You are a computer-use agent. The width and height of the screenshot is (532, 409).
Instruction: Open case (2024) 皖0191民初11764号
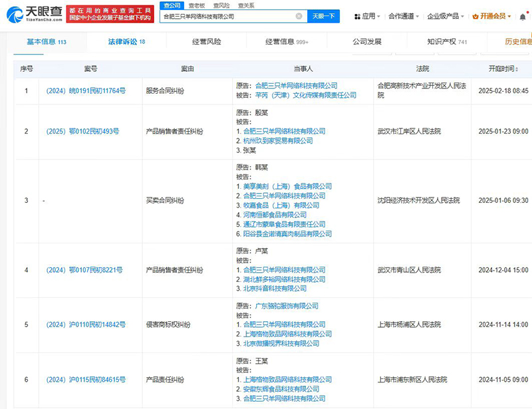(86, 90)
